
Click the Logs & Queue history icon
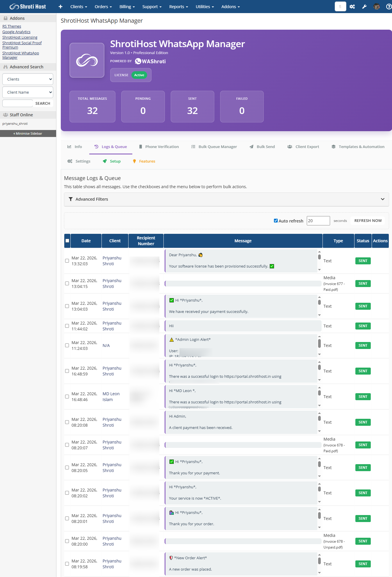pos(97,147)
